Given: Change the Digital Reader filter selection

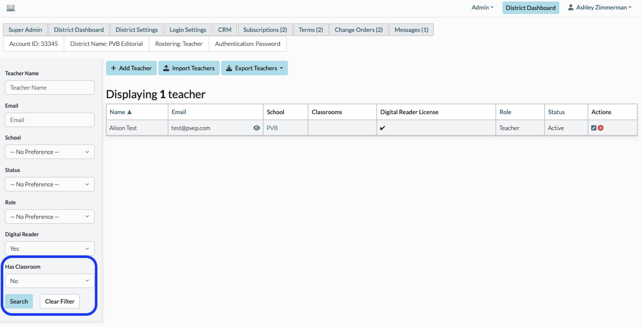Looking at the screenshot, I should pos(50,248).
